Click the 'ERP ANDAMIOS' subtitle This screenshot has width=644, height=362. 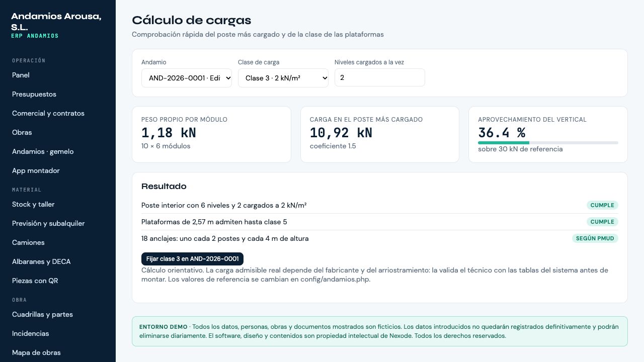(x=35, y=36)
